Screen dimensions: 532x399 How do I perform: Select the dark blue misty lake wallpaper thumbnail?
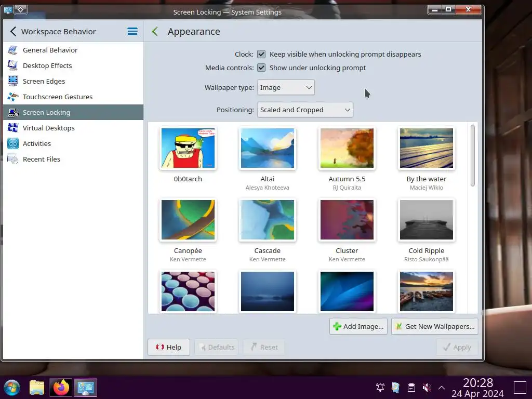tap(268, 291)
